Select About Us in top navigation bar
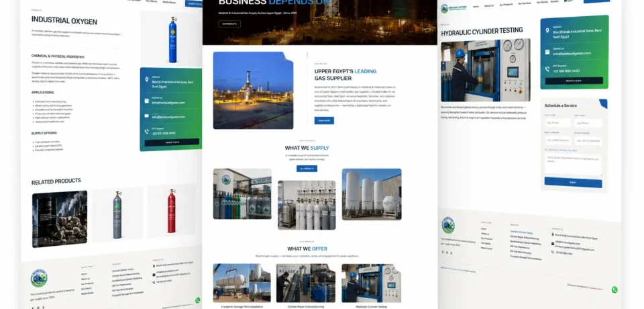 [x=489, y=6]
